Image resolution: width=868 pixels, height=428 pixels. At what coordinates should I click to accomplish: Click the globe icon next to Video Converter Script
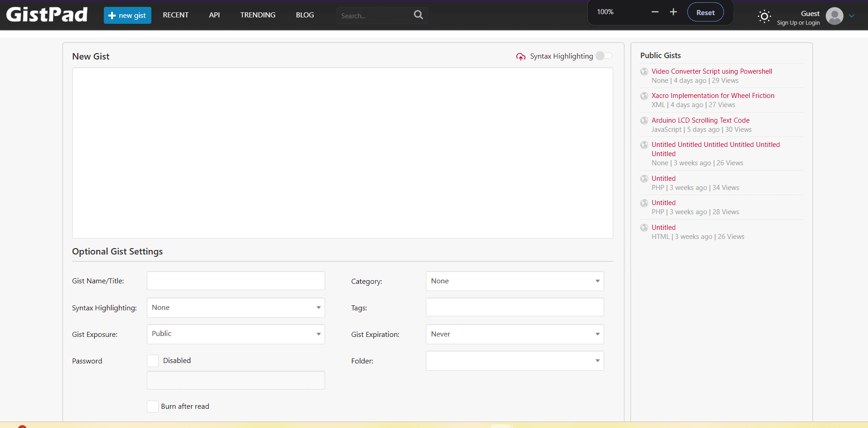click(x=644, y=71)
